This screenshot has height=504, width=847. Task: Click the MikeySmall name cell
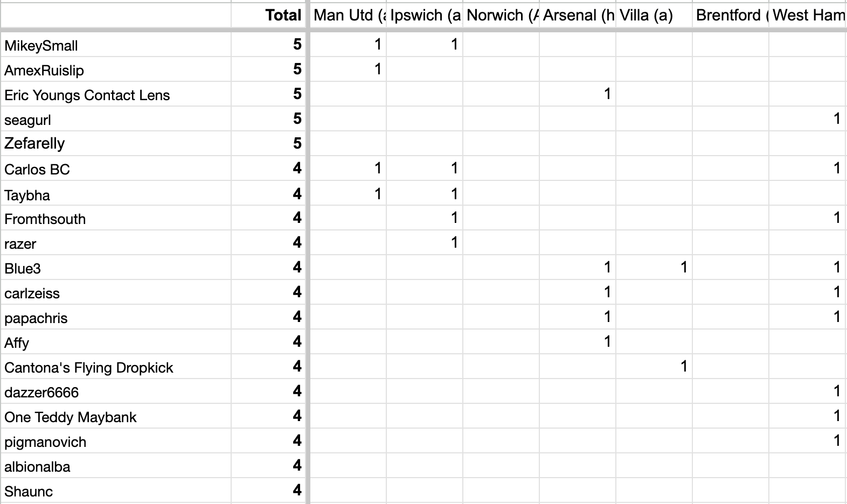(x=116, y=45)
